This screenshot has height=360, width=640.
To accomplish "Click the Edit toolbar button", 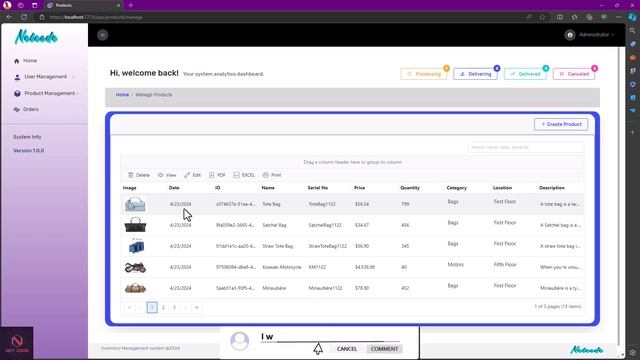I will click(192, 175).
